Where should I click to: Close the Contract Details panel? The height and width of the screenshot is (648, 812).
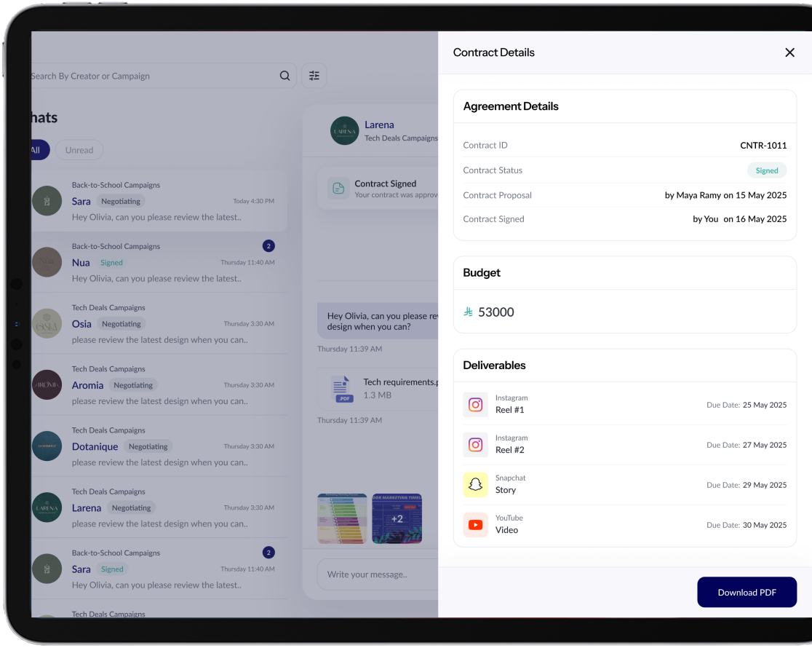(x=789, y=52)
